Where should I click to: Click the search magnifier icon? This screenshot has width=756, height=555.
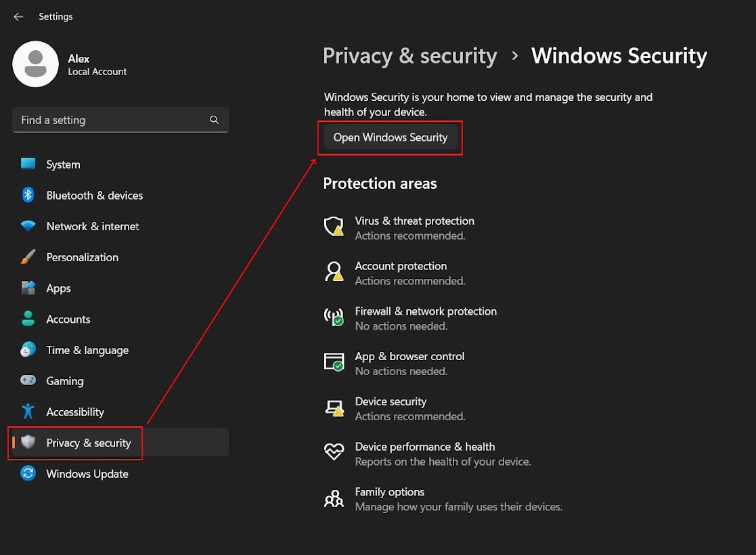pos(214,120)
